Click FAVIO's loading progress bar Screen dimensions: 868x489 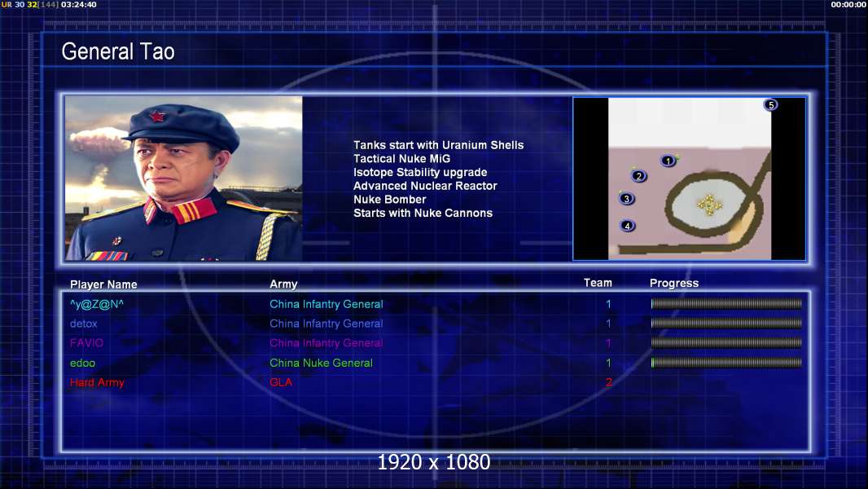pos(726,343)
